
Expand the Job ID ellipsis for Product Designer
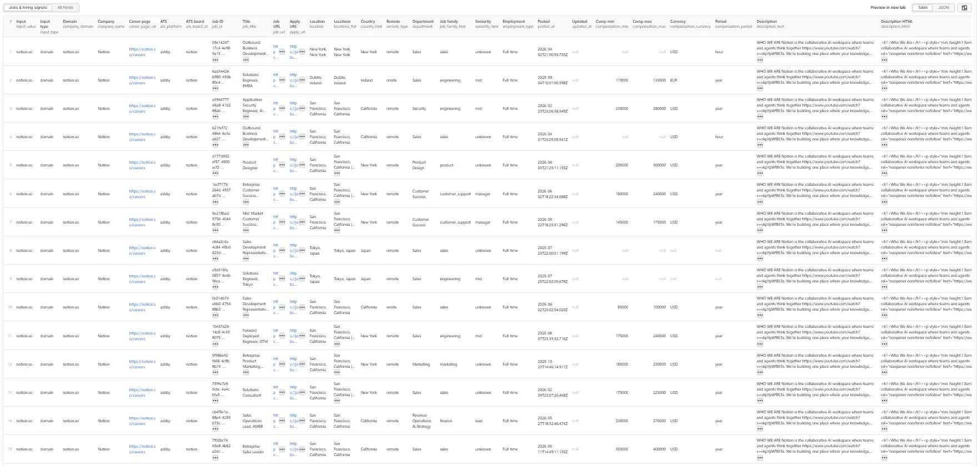point(215,173)
